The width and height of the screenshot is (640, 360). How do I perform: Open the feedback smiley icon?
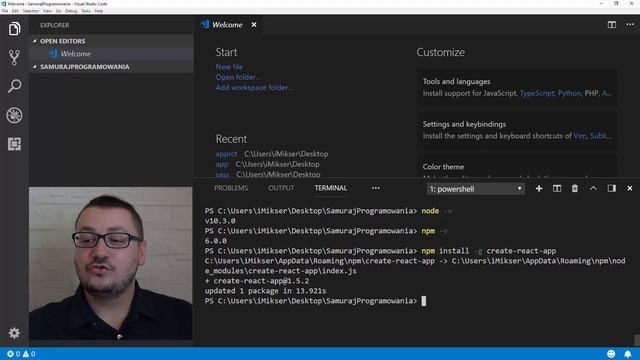pos(611,354)
